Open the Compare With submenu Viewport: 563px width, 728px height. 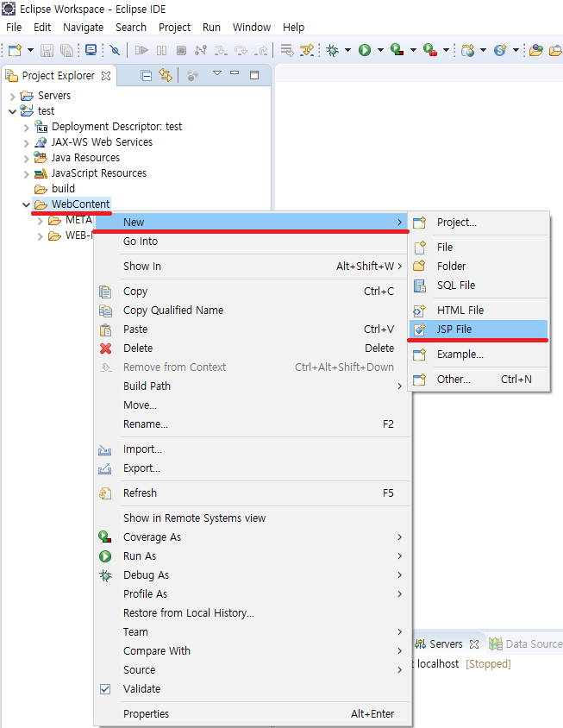coord(253,651)
